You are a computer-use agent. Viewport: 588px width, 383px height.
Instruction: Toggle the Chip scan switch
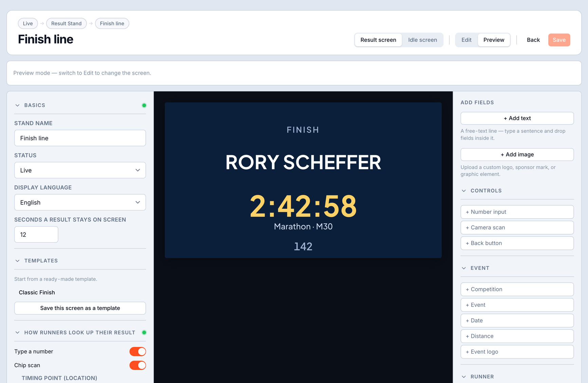pos(137,365)
